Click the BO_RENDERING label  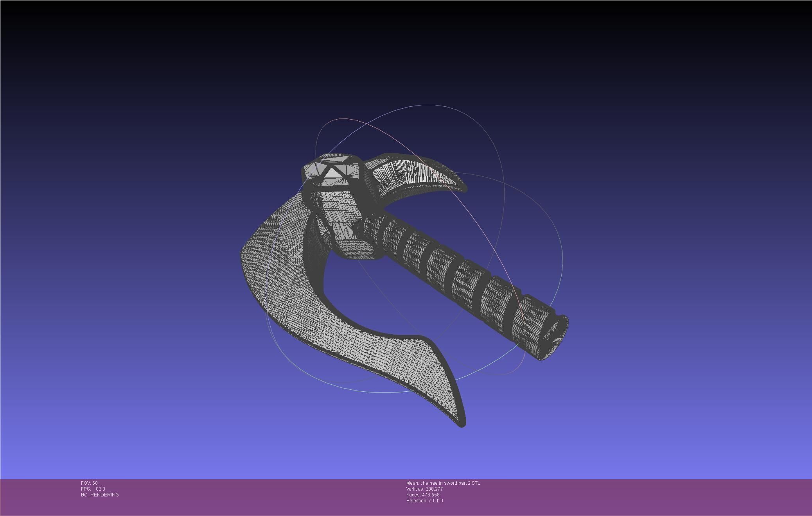pos(100,495)
